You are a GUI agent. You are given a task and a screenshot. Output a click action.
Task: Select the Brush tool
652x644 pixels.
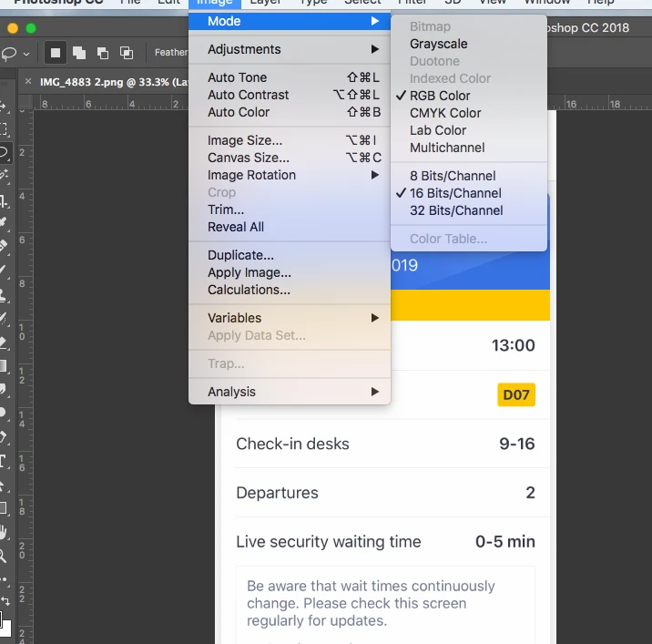(x=4, y=270)
